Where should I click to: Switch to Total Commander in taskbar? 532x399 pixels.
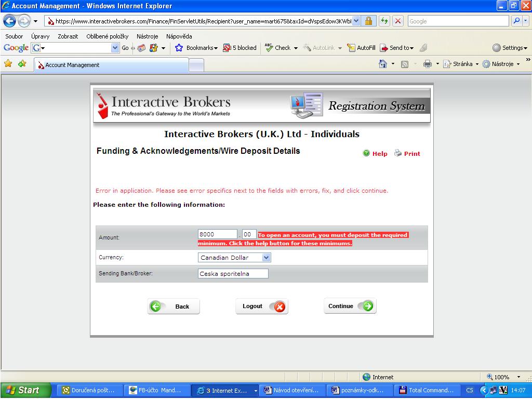(x=427, y=390)
